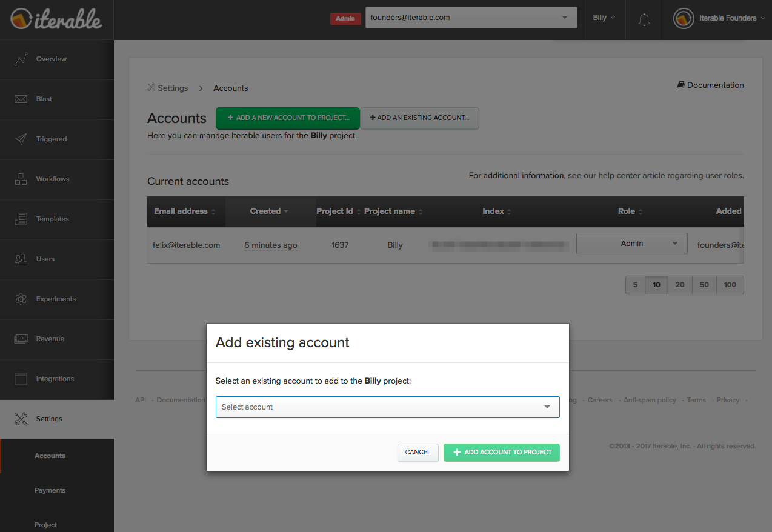Viewport: 772px width, 532px height.
Task: Click the Blast envelope icon
Action: [21, 99]
